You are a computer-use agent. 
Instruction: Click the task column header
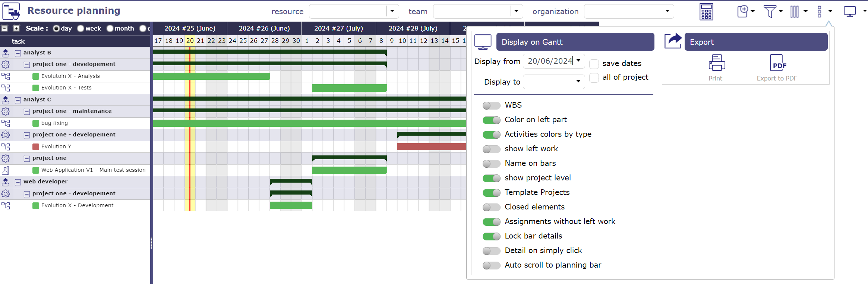[75, 41]
